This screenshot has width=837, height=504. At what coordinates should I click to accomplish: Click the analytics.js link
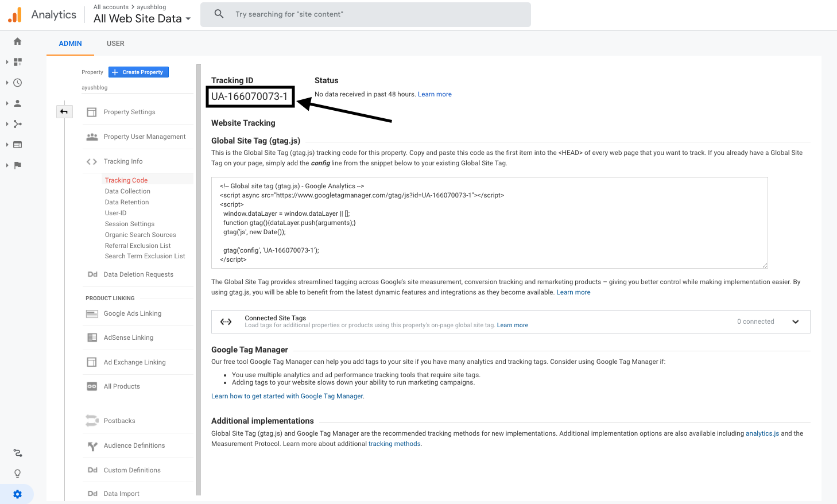[762, 433]
